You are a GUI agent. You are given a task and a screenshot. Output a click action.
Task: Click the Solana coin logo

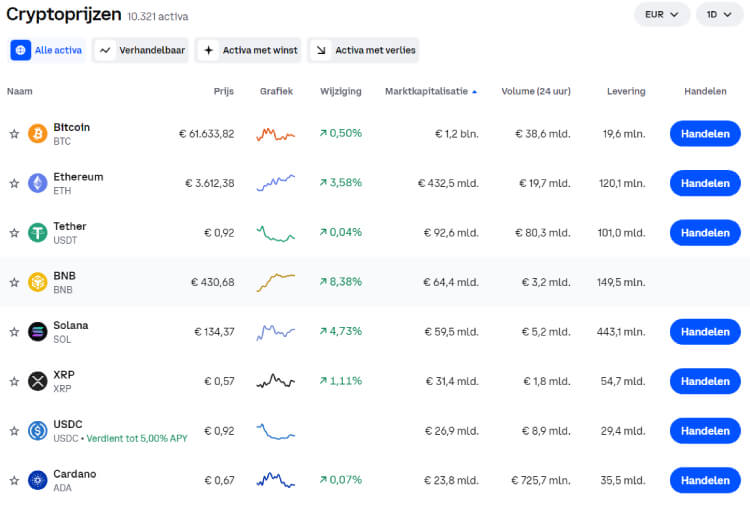[37, 332]
